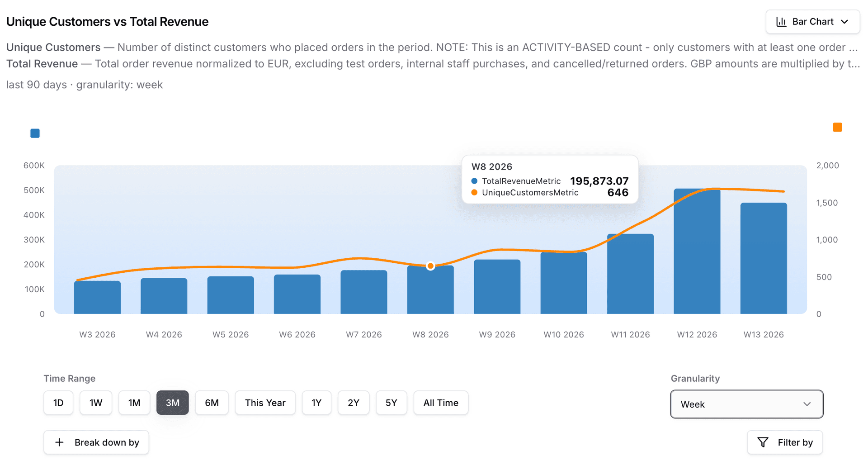Screen dimensions: 868x470
Task: Click the W8 2026 data point marker
Action: [430, 266]
